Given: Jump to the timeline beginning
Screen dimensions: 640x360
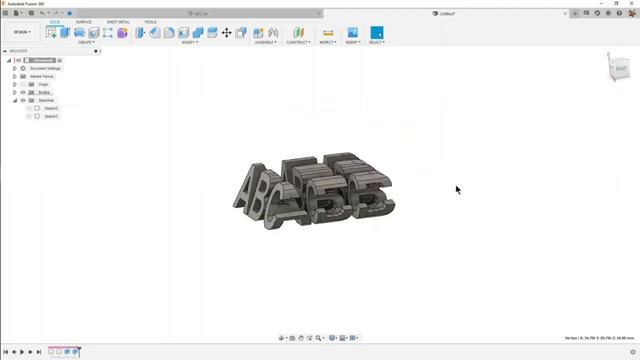Looking at the screenshot, I should pos(5,352).
